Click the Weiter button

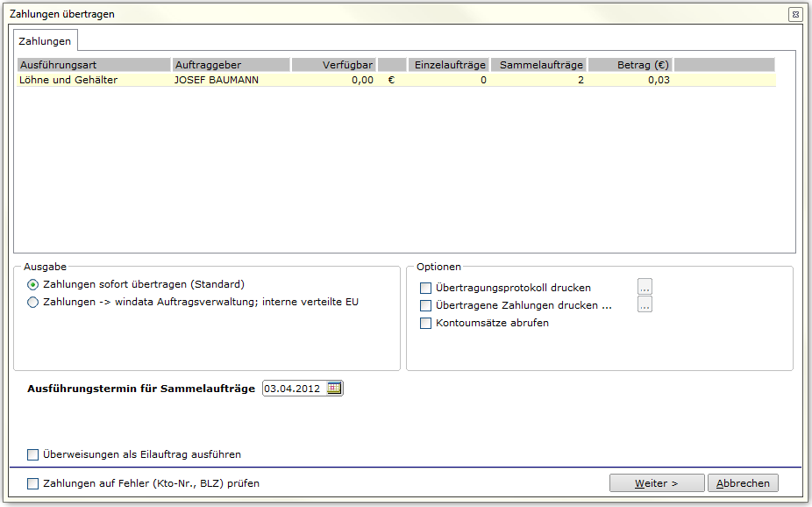[657, 482]
